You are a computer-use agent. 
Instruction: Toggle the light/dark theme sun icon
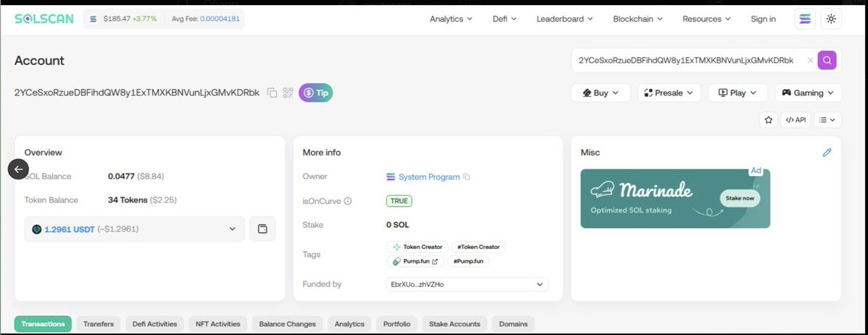click(x=831, y=19)
